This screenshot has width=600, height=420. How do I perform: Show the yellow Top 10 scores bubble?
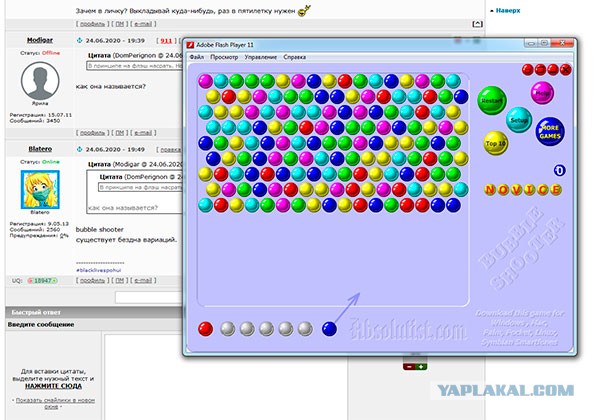[x=496, y=143]
